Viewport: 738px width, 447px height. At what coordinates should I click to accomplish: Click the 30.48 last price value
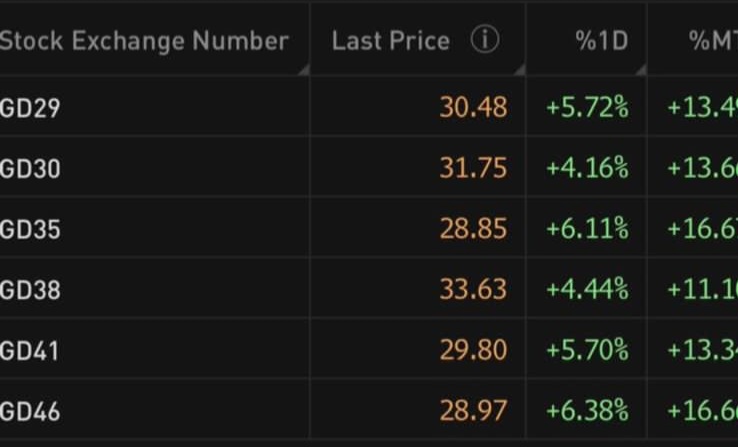coord(473,107)
